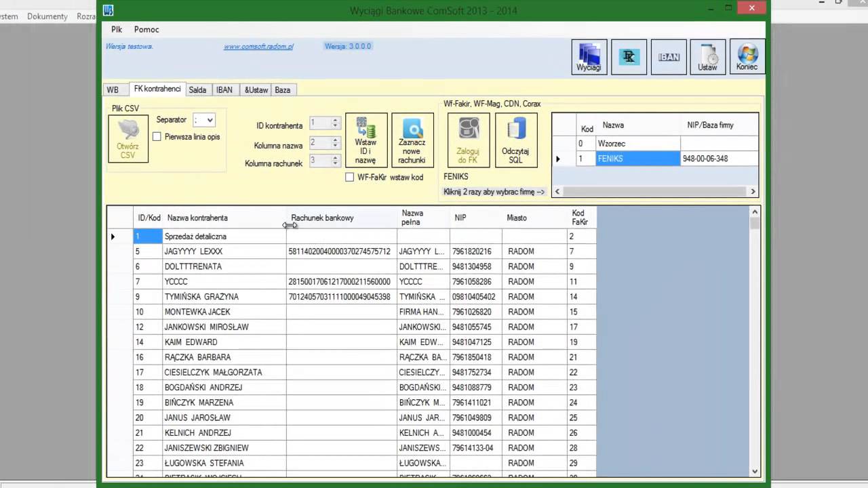The width and height of the screenshot is (868, 488).
Task: Tick the WF-FaKir wstaw kod checkbox
Action: (x=350, y=178)
